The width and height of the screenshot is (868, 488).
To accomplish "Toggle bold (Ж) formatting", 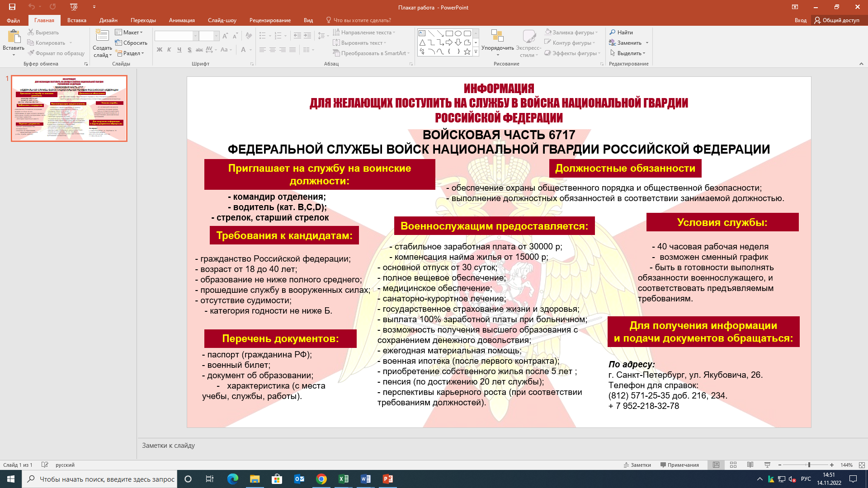I will [159, 50].
